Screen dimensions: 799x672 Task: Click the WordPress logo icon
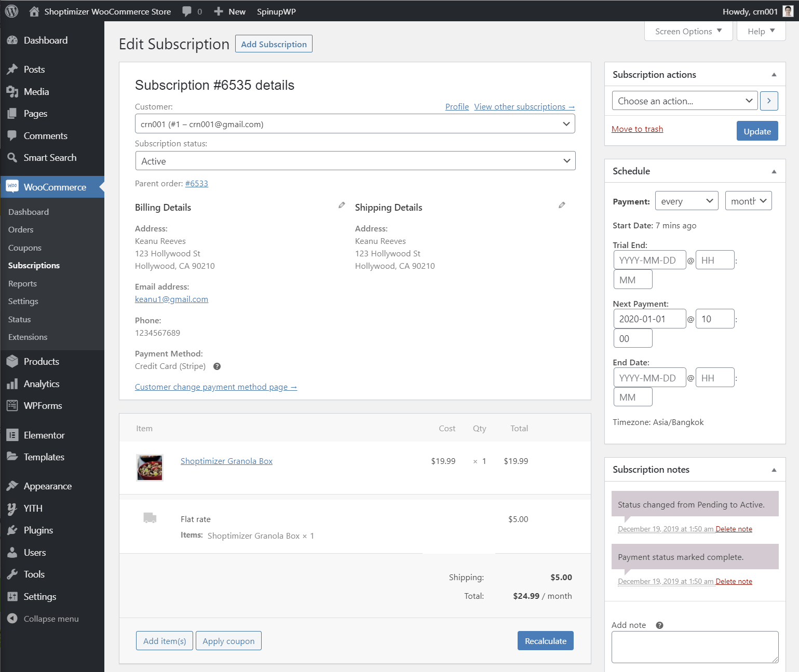pyautogui.click(x=11, y=11)
